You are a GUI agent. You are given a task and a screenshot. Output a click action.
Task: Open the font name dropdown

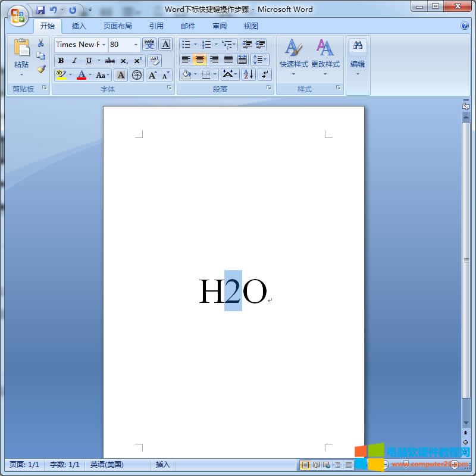(104, 45)
